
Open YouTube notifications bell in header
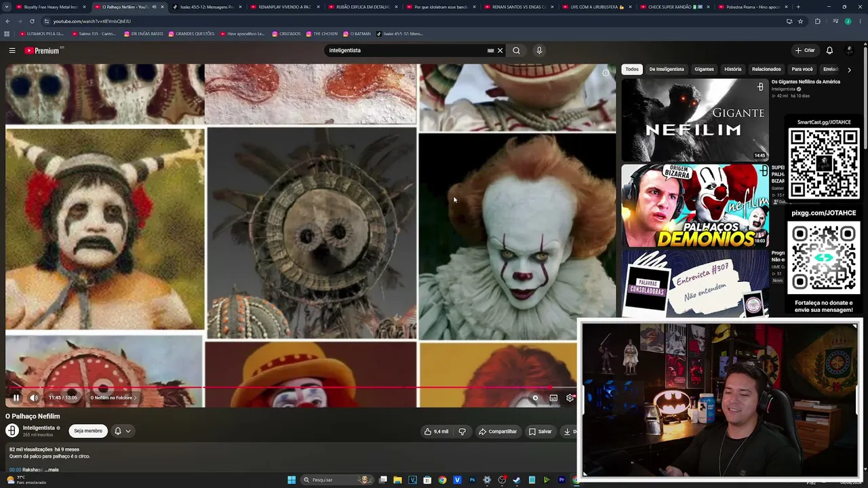tap(829, 50)
